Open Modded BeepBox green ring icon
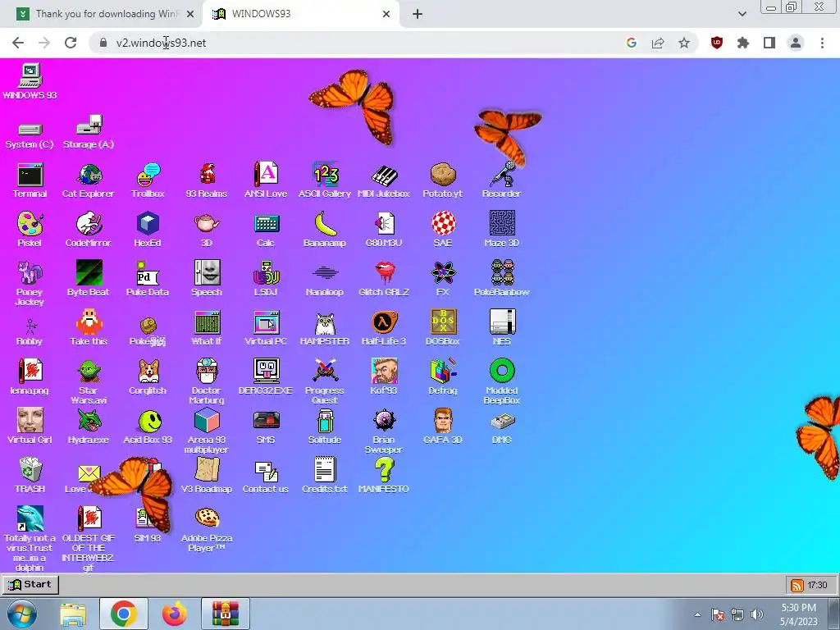This screenshot has height=630, width=840. tap(502, 381)
